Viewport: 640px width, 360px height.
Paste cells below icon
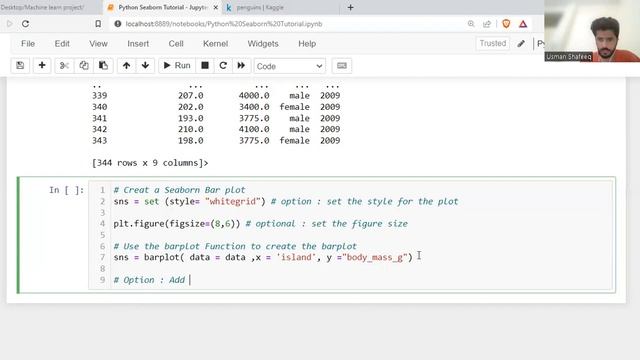point(103,65)
